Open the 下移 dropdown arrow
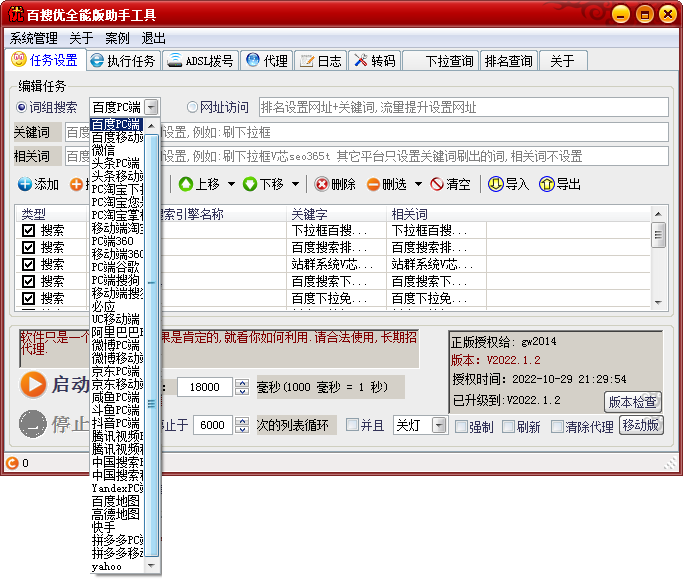Viewport: 683px width, 580px height. [x=295, y=184]
